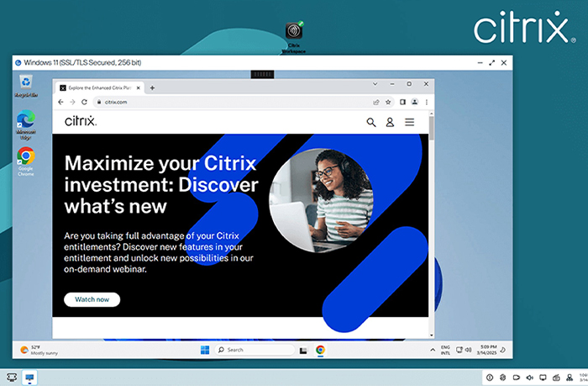
Task: Open local tray info circle icon
Action: [x=490, y=378]
